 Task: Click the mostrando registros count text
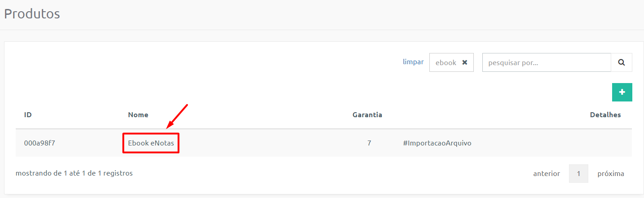tap(74, 173)
